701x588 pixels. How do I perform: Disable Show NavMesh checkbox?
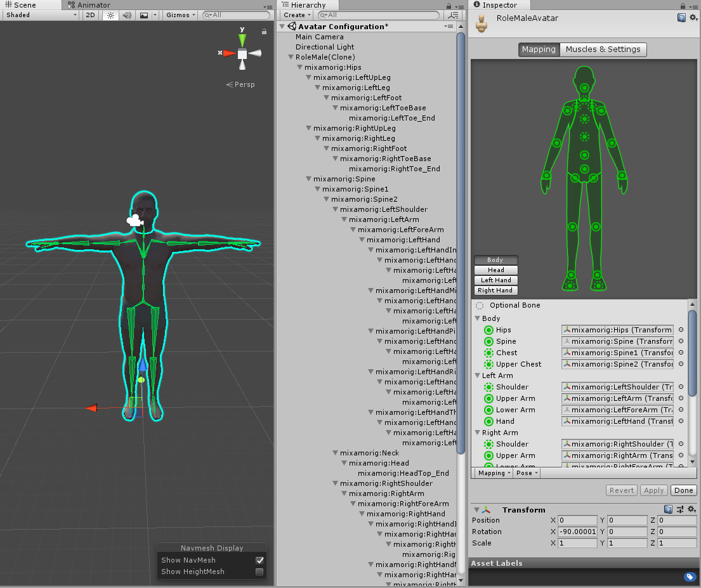click(x=259, y=560)
